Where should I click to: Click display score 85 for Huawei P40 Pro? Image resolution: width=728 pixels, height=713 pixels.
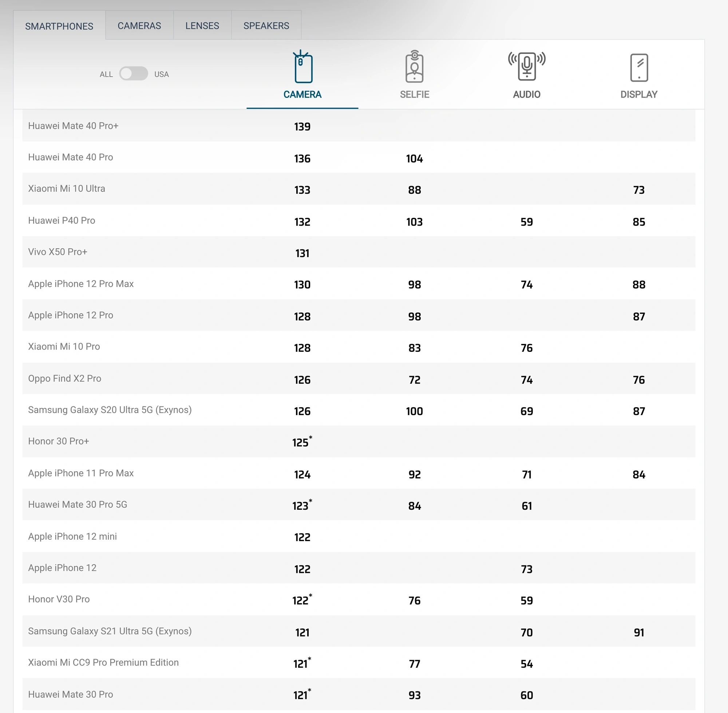(639, 222)
